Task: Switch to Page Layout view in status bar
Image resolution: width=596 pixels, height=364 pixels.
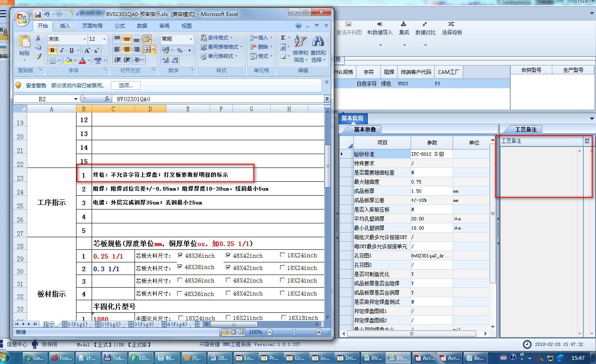Action: coord(233,332)
